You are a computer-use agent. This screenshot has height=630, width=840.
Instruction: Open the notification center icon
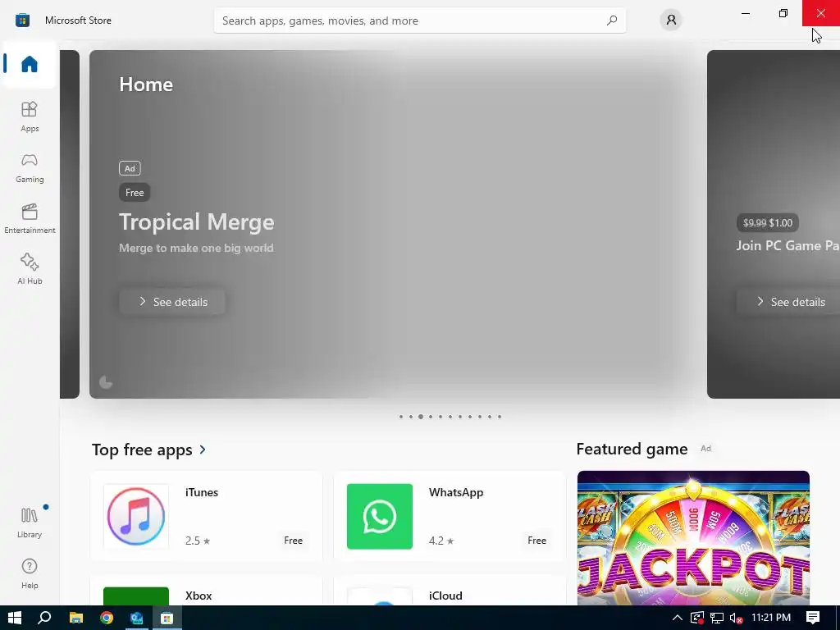click(813, 618)
